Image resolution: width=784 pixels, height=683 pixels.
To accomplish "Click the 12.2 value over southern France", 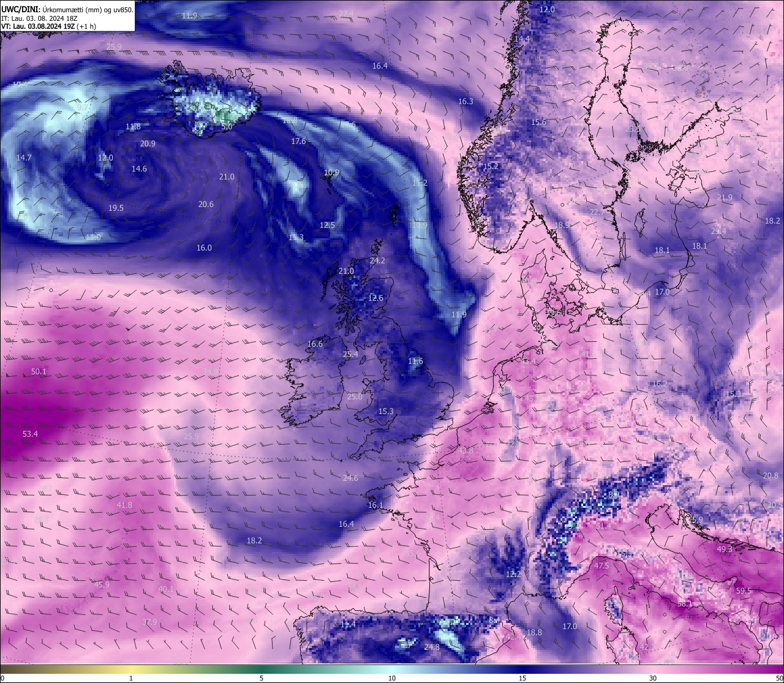I will coord(513,574).
